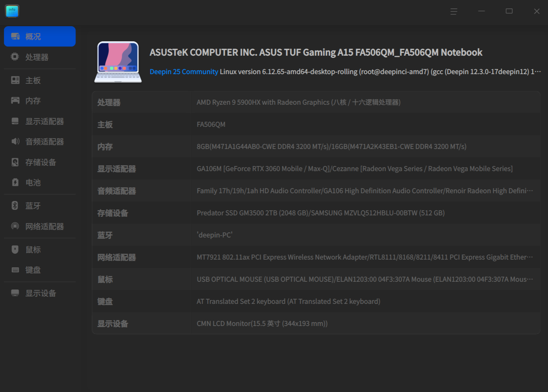Viewport: 548px width, 392px height.
Task: Select the 电池 sidebar label
Action: (x=33, y=183)
